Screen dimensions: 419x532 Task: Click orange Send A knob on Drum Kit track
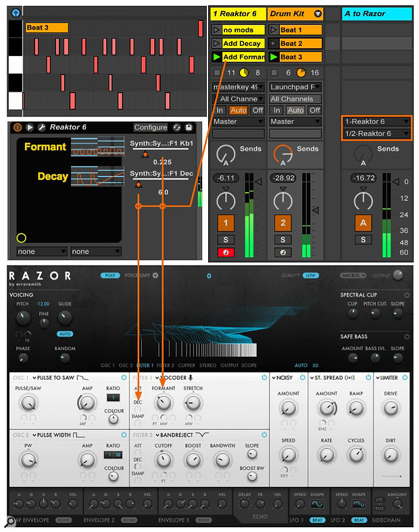coord(282,154)
